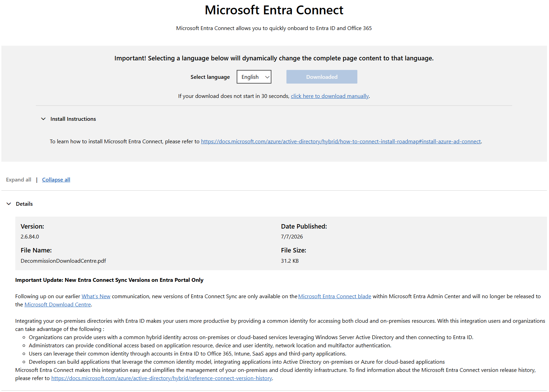The width and height of the screenshot is (549, 392).
Task: Click the file size value 31.2 KB
Action: 290,261
